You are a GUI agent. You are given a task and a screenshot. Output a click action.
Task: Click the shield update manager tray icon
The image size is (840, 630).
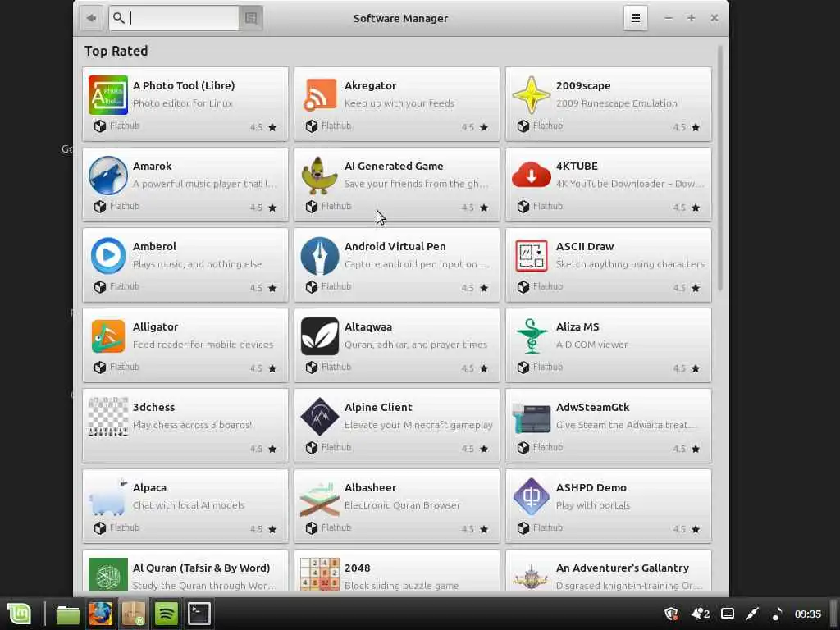(671, 614)
